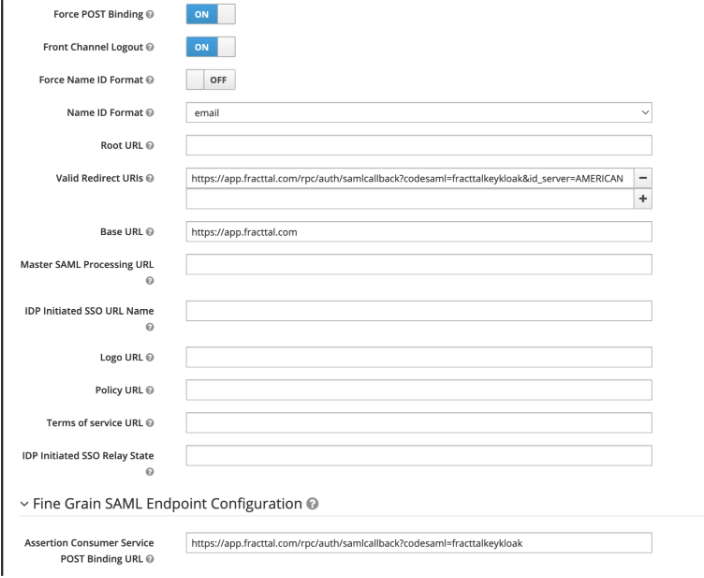Viewport: 704px width, 578px height.
Task: Focus Master SAML Processing URL field
Action: coord(419,265)
